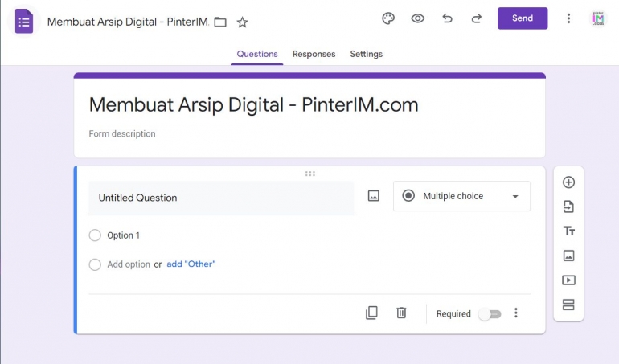This screenshot has height=364, width=619.
Task: Open the Multiple choice type dropdown
Action: click(461, 196)
